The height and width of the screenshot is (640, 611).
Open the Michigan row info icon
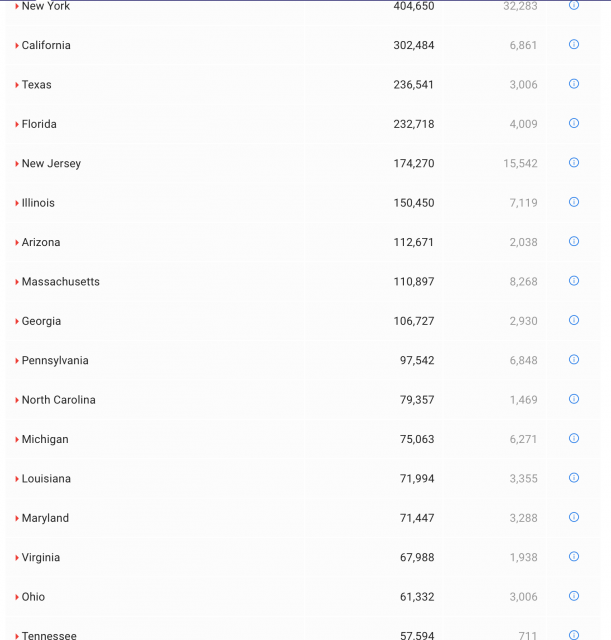coord(574,438)
